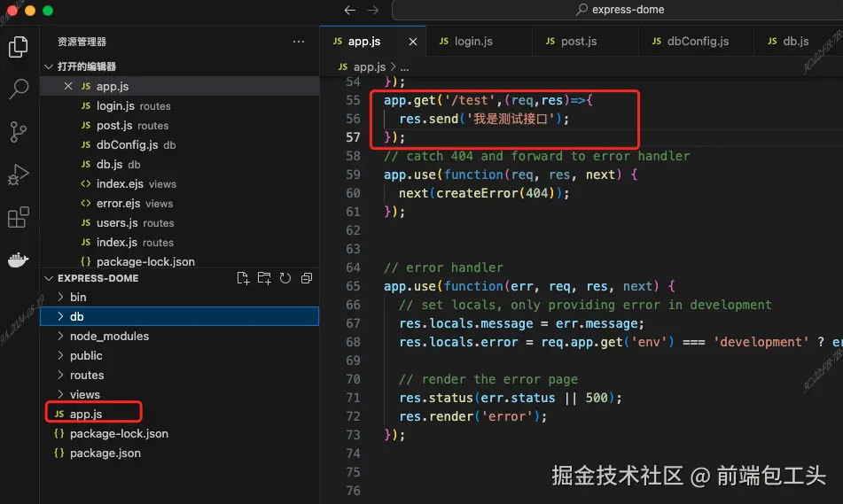Open the Search view in activity bar

19,89
